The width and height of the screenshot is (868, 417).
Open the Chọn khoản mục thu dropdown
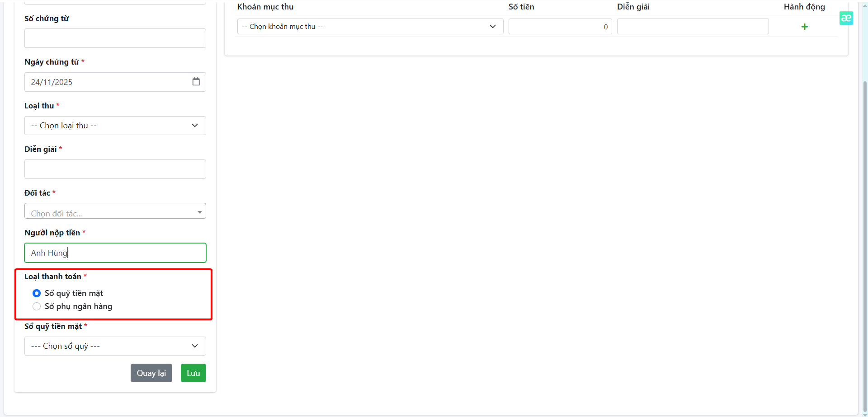(x=370, y=27)
